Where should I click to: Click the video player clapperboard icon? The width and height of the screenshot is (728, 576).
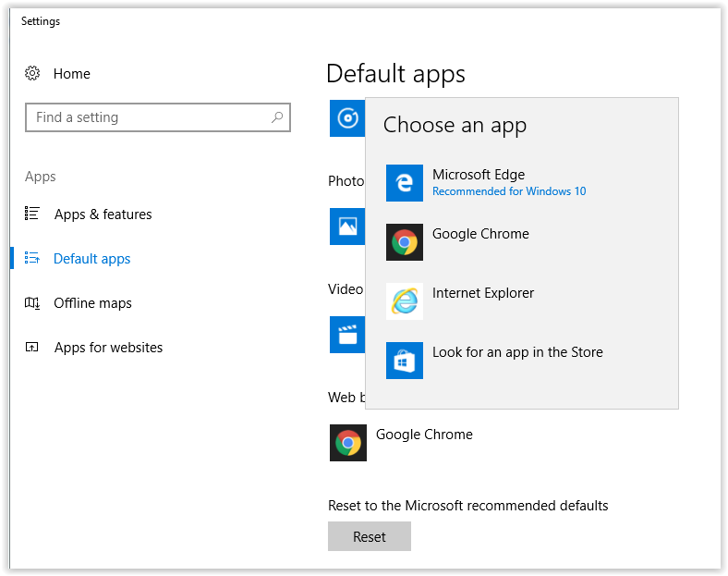(347, 334)
